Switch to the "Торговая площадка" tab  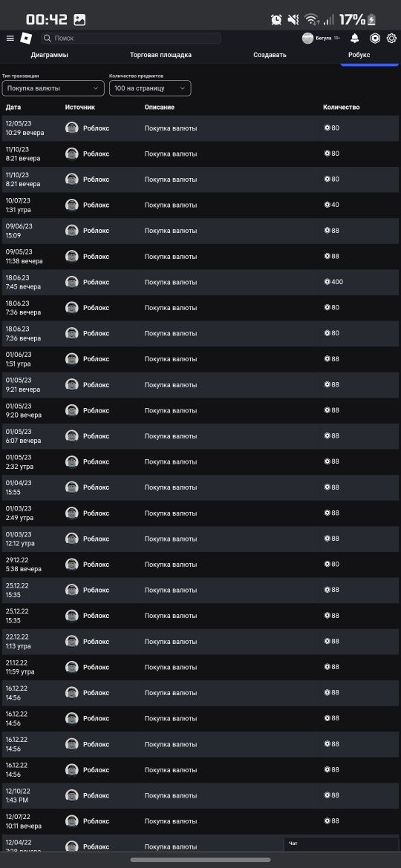(x=160, y=55)
